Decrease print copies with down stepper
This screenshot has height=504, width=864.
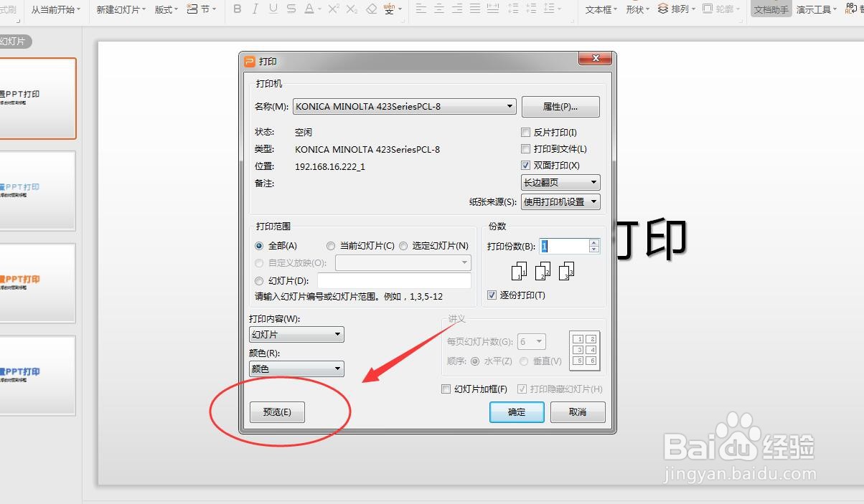[x=593, y=249]
